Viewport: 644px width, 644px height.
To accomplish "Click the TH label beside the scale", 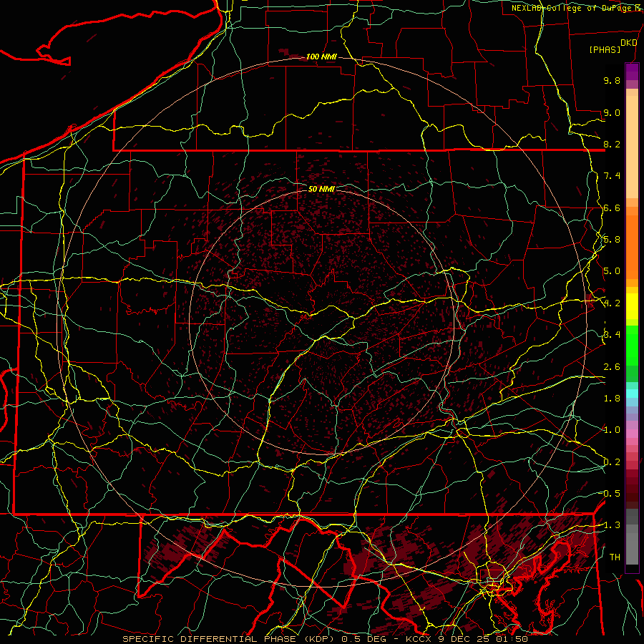I will (615, 557).
